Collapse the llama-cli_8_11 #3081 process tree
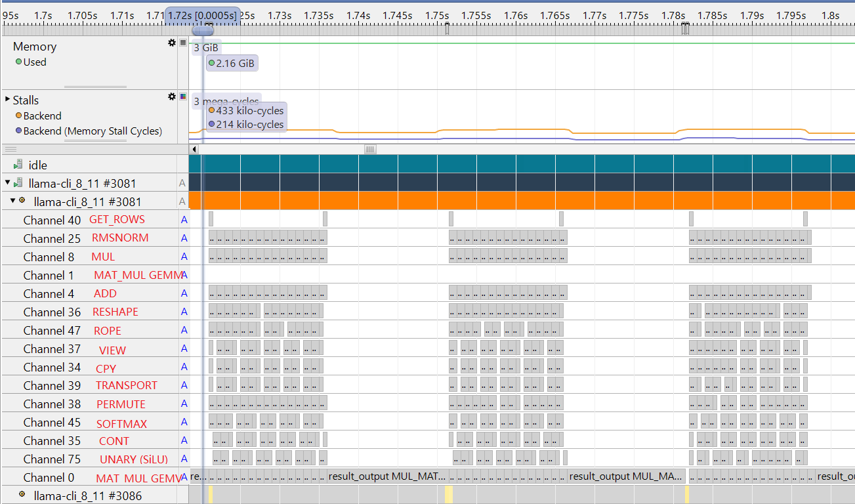Screen dimensions: 855x504 pos(7,183)
